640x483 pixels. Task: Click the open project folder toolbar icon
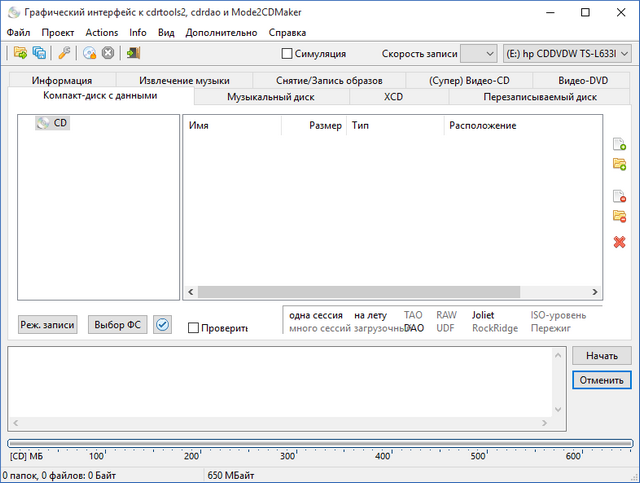click(x=20, y=53)
